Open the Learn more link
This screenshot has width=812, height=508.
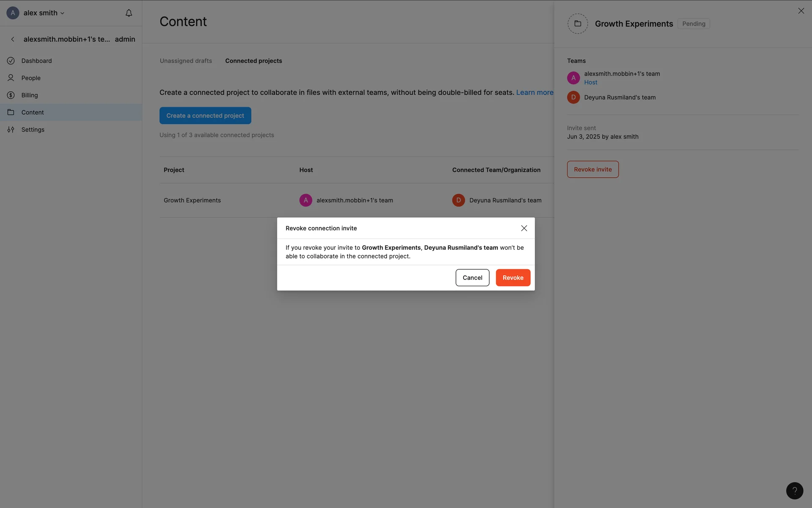click(x=534, y=92)
